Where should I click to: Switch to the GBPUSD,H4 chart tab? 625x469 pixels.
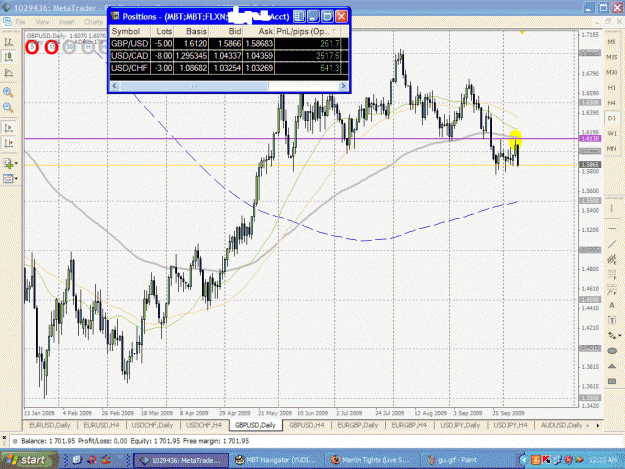pos(307,425)
